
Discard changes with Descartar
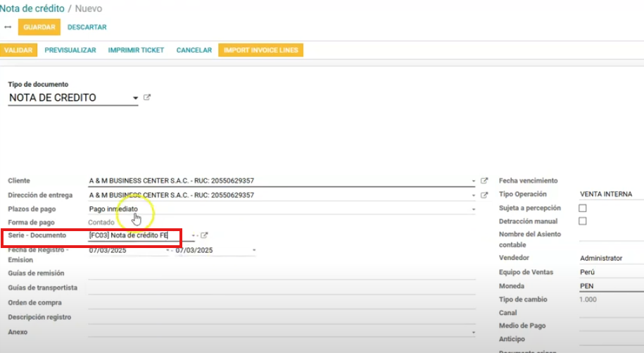point(87,27)
